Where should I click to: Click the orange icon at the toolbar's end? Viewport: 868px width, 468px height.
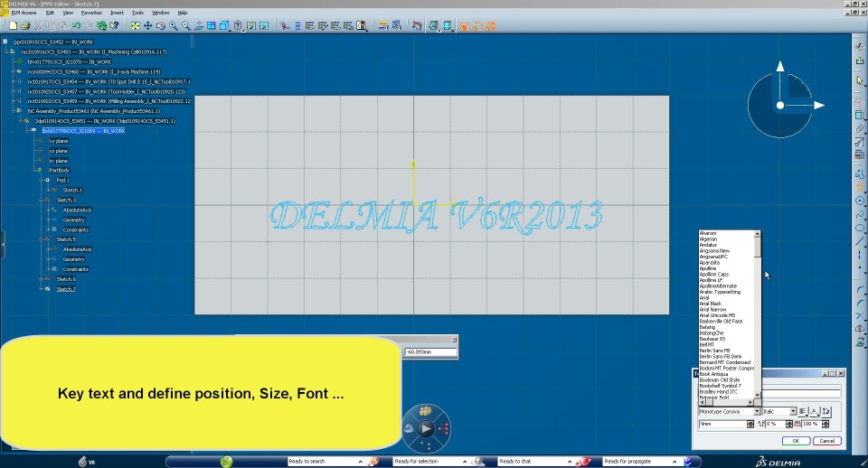(x=490, y=26)
